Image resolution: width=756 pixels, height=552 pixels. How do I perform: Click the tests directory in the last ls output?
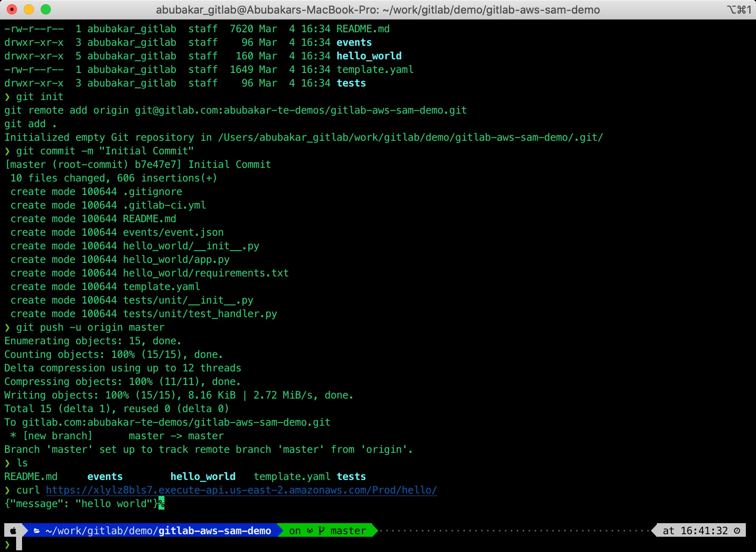pos(351,477)
